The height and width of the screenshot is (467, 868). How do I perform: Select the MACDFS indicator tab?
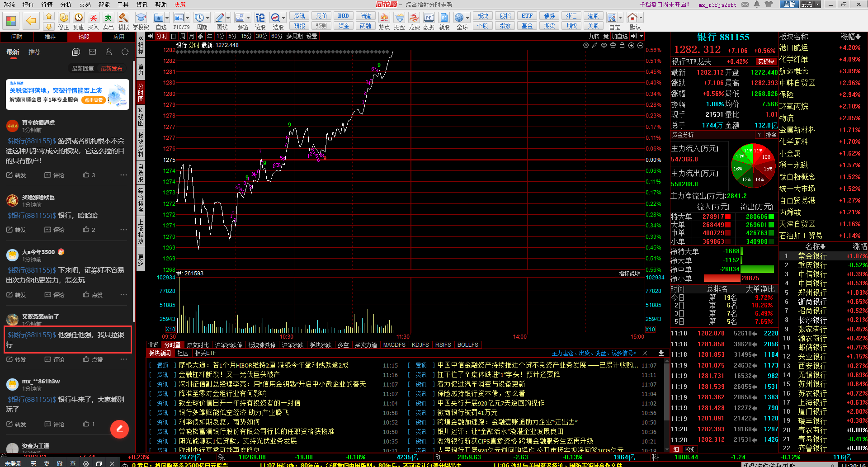394,345
